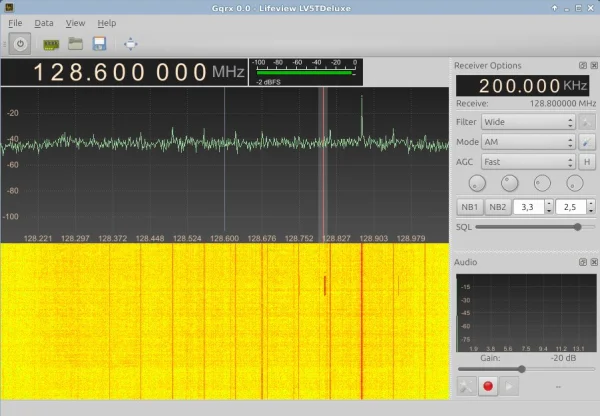Open audio settings wrench icon
The width and height of the screenshot is (600, 416).
tap(465, 385)
